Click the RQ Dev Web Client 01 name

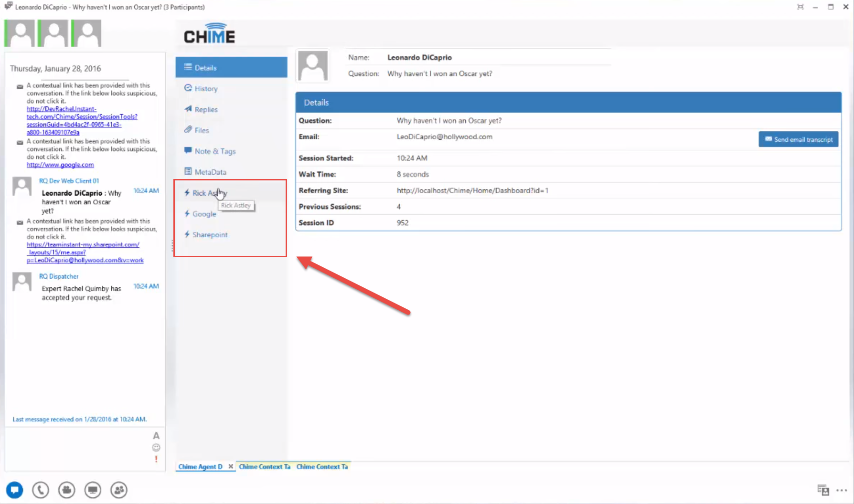click(69, 181)
